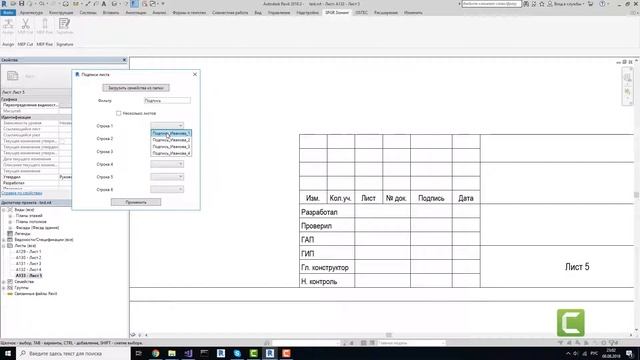Click the sheet type icon in Properties
This screenshot has width=640, height=360.
point(13,76)
